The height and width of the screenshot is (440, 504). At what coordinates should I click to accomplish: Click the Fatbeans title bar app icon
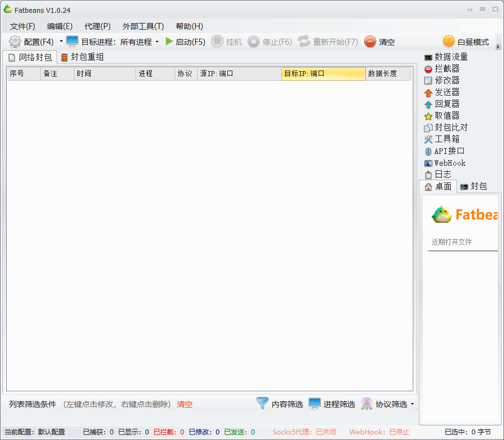7,10
